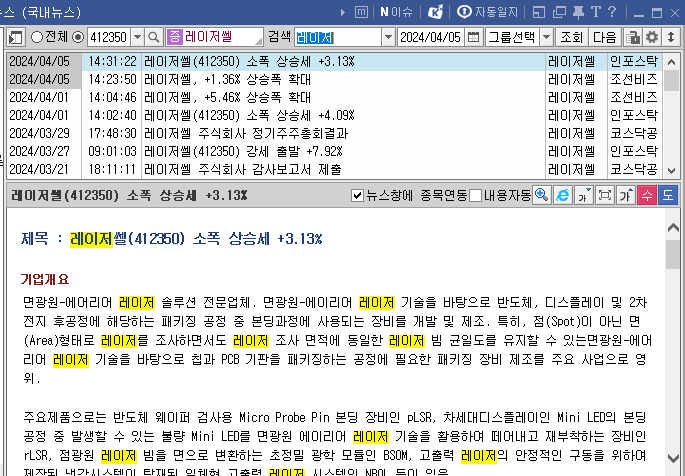
Task: Increase font size with the large 가 icon
Action: tap(626, 195)
